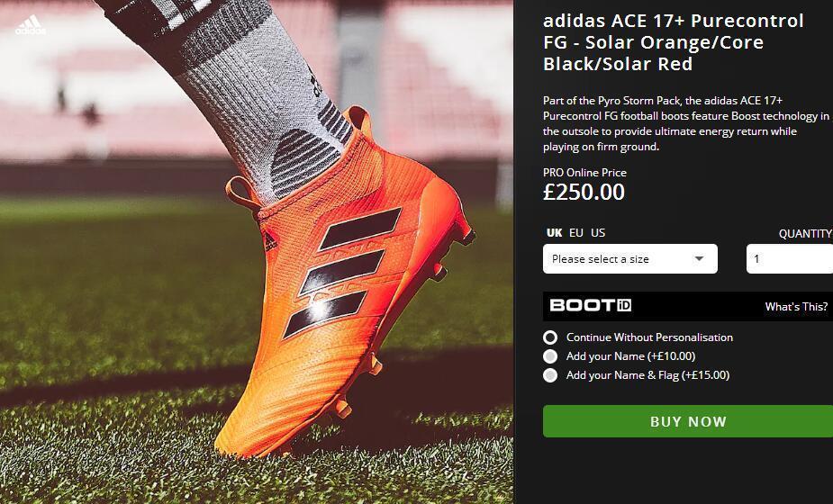Viewport: 833px width, 504px height.
Task: Click the size selector's dropdown arrow
Action: click(x=699, y=259)
